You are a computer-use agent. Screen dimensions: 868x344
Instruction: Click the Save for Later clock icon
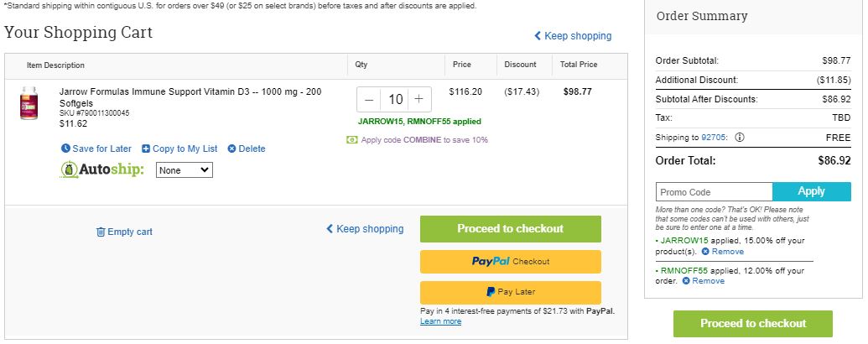[x=66, y=149]
